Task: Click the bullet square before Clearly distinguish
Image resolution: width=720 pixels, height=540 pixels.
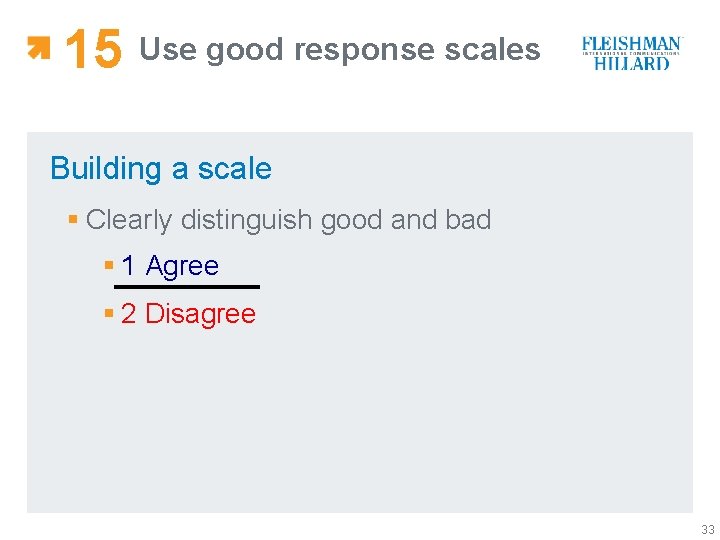Action: tap(73, 219)
